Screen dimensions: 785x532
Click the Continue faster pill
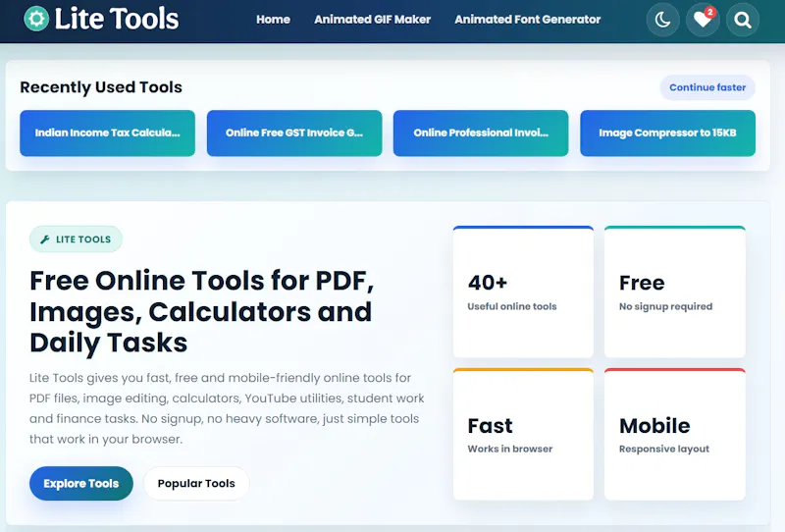tap(707, 87)
